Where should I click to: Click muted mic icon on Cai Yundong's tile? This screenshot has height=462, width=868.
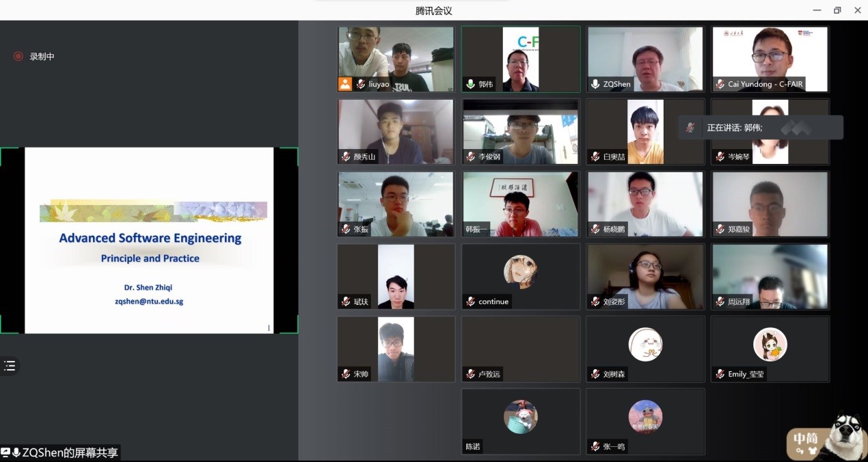coord(720,84)
